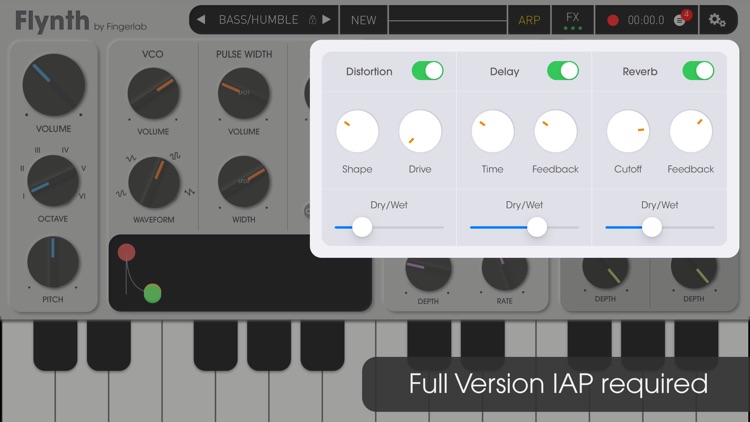Open the FX panel tab
Image resolution: width=750 pixels, height=422 pixels.
click(573, 20)
